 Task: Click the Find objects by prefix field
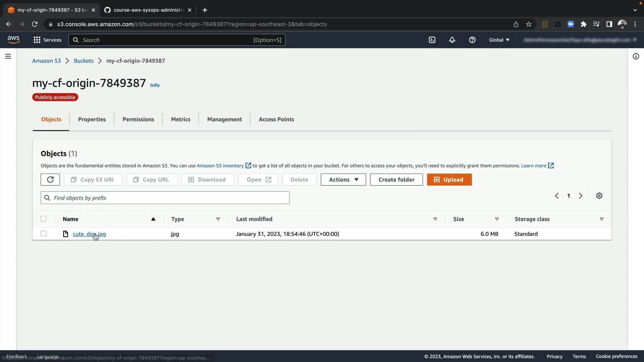tap(165, 198)
